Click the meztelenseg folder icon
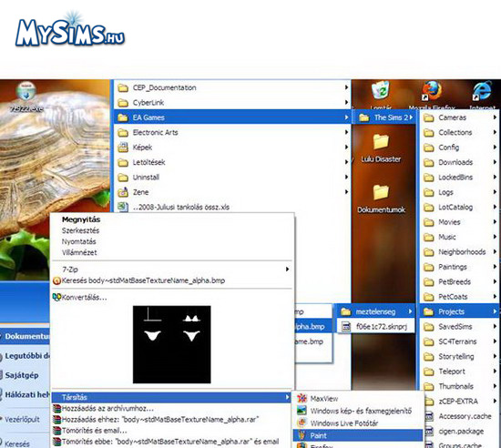Viewport: 501px width, 448px height. click(x=345, y=311)
